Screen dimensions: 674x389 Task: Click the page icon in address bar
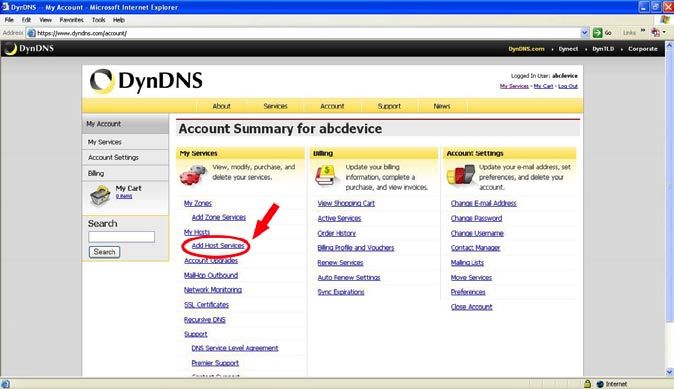point(31,33)
